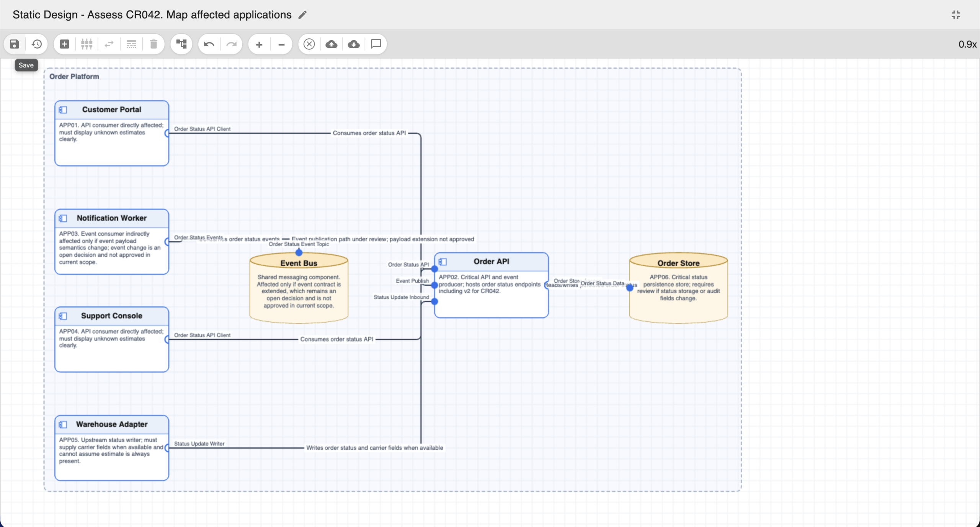Viewport: 980px width, 527px height.
Task: Click the trash delete icon
Action: (x=154, y=44)
